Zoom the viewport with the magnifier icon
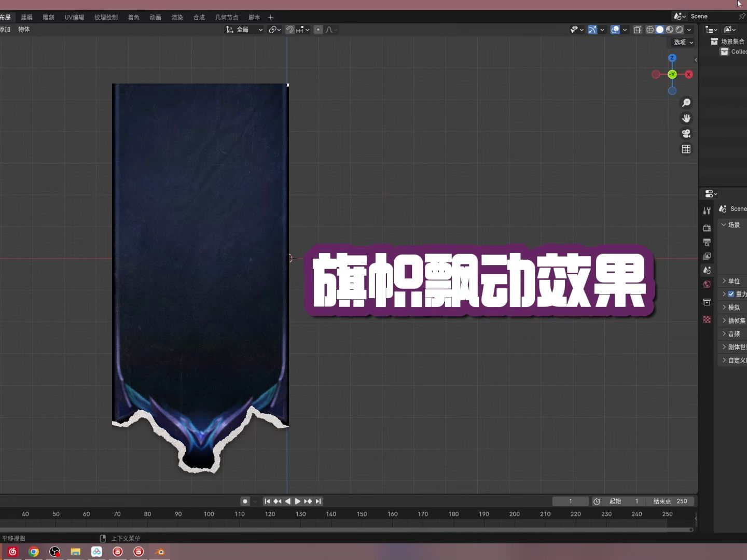The width and height of the screenshot is (747, 560). click(686, 103)
